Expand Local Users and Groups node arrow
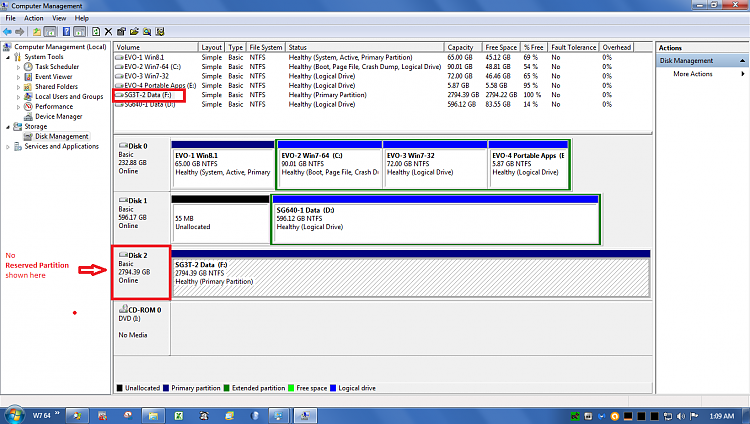Viewport: 750px width, 424px height. tap(18, 97)
